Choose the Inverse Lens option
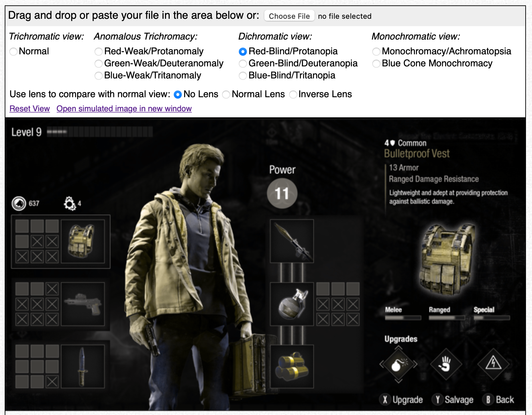The width and height of the screenshot is (532, 415). click(293, 95)
